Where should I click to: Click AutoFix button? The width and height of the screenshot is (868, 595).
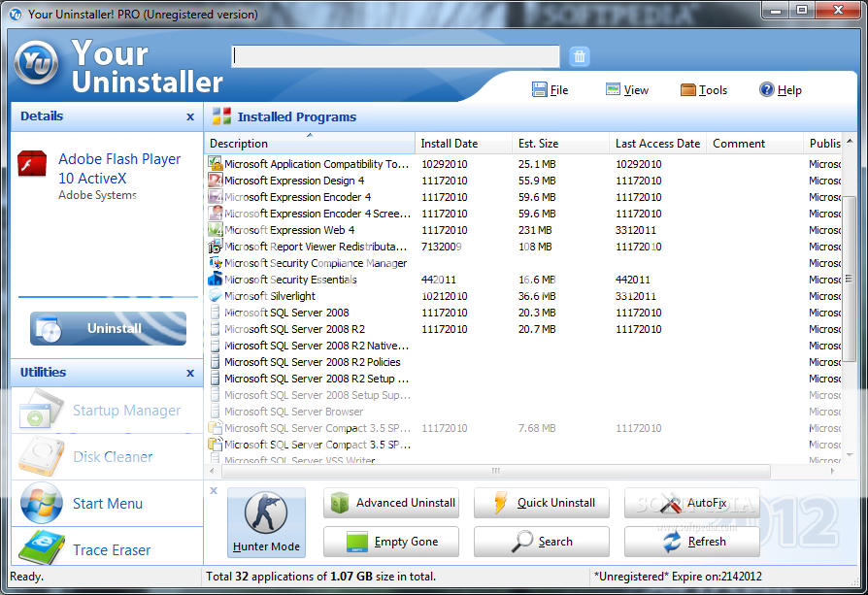click(x=692, y=503)
